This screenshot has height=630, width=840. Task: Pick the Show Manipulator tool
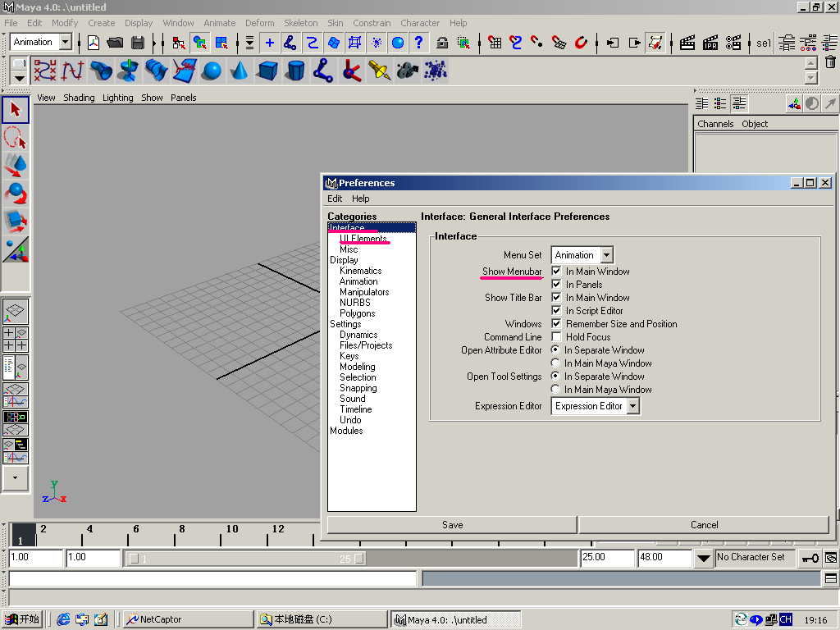click(x=15, y=249)
